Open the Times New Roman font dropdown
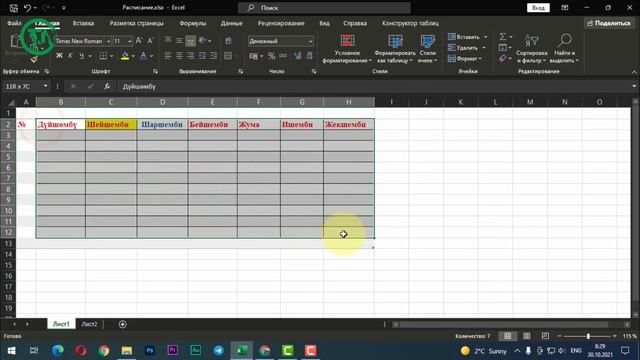The height and width of the screenshot is (360, 640). 109,41
